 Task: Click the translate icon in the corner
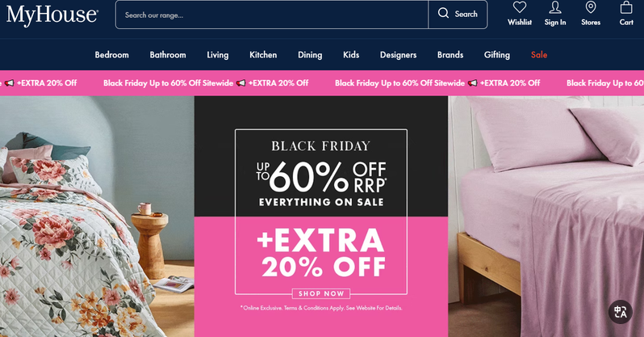[620, 312]
